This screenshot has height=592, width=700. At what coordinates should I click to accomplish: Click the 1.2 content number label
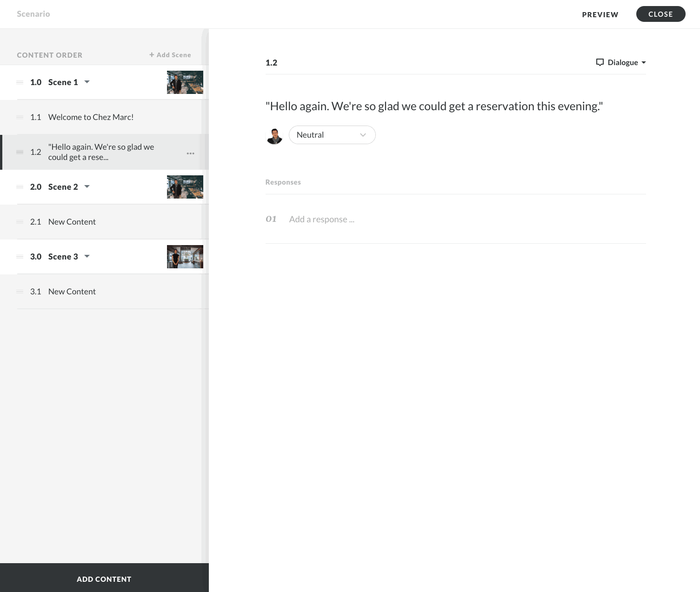point(271,63)
